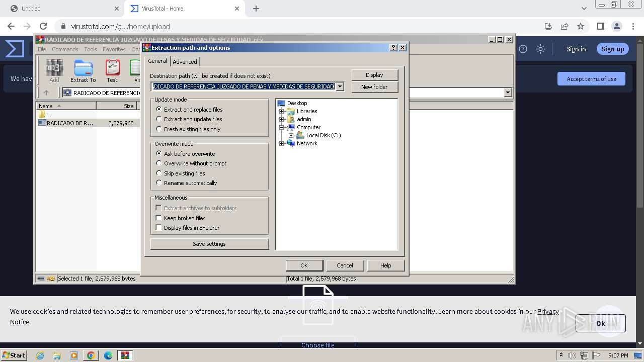Click Accept terms of use button
644x362 pixels.
pyautogui.click(x=591, y=79)
